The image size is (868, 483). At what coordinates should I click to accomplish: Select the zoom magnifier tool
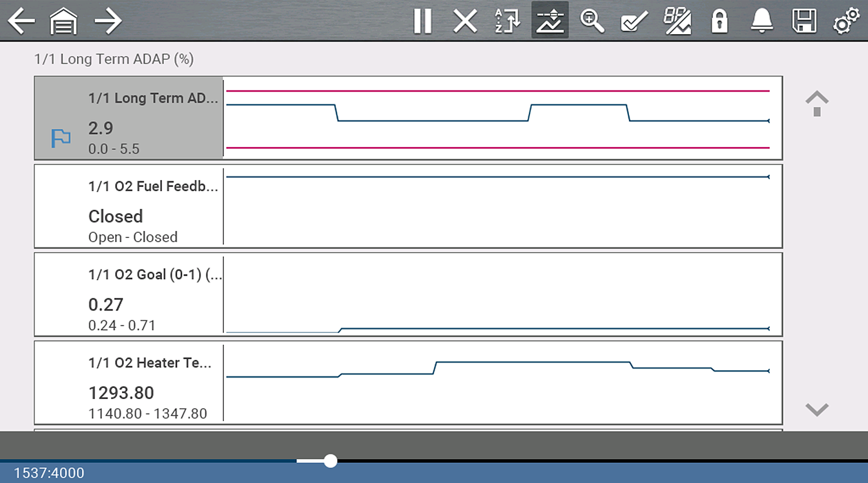click(591, 20)
